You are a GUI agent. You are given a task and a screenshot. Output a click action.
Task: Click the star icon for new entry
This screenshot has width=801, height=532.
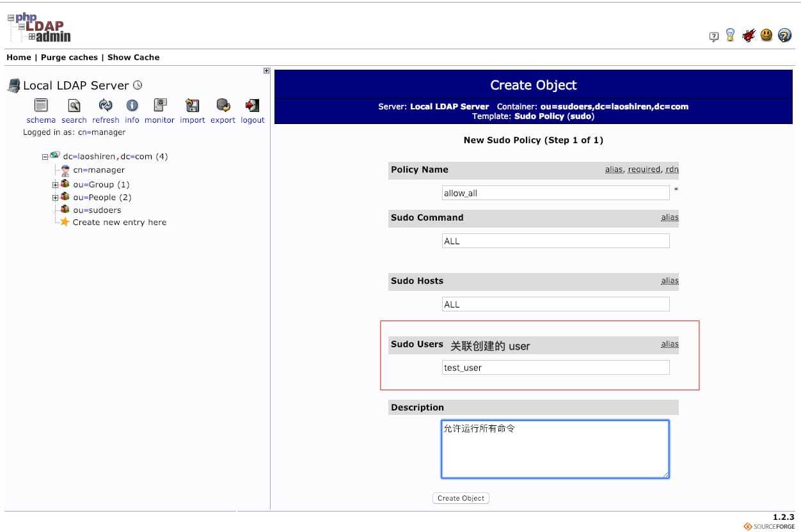[x=65, y=222]
